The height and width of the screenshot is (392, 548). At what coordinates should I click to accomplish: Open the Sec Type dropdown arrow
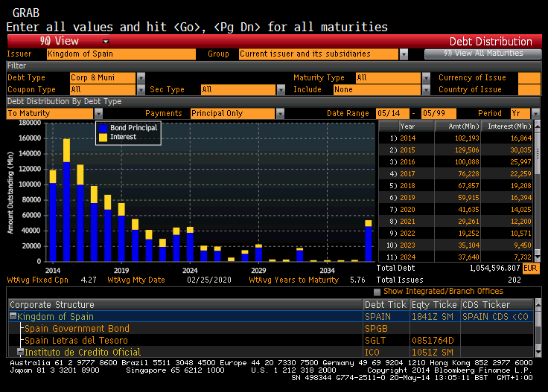pyautogui.click(x=281, y=90)
